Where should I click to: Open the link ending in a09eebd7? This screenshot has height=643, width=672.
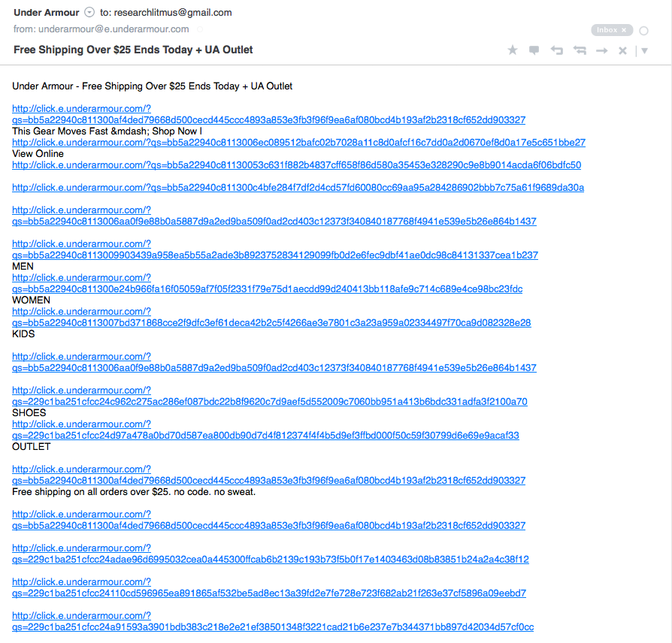click(268, 587)
